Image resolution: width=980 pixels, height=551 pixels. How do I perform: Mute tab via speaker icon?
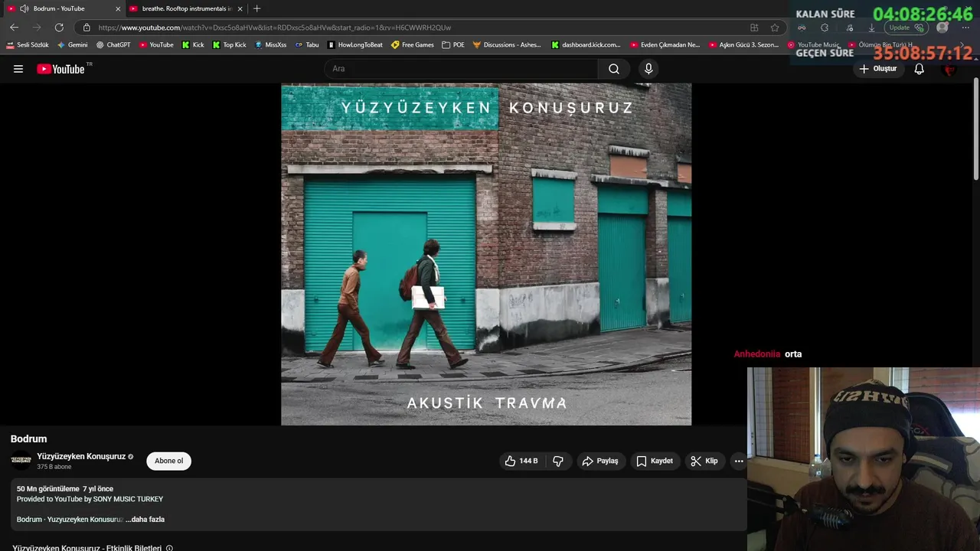click(24, 8)
